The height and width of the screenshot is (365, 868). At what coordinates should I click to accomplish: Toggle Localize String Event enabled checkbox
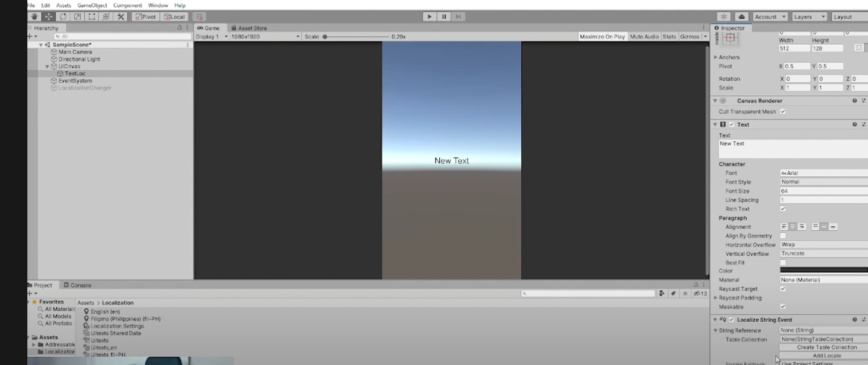pyautogui.click(x=731, y=320)
